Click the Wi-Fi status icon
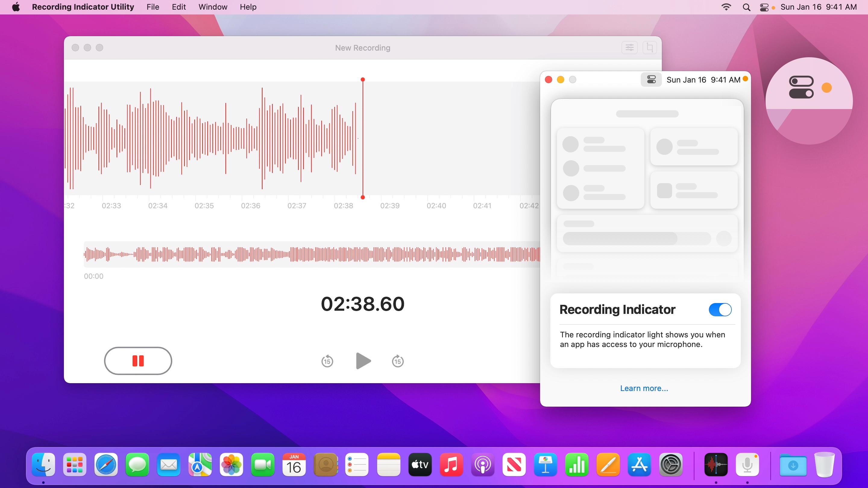This screenshot has height=488, width=868. (726, 7)
